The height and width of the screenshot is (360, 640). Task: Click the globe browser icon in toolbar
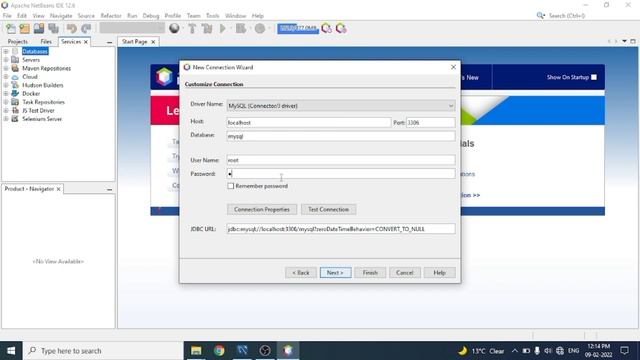coord(174,29)
